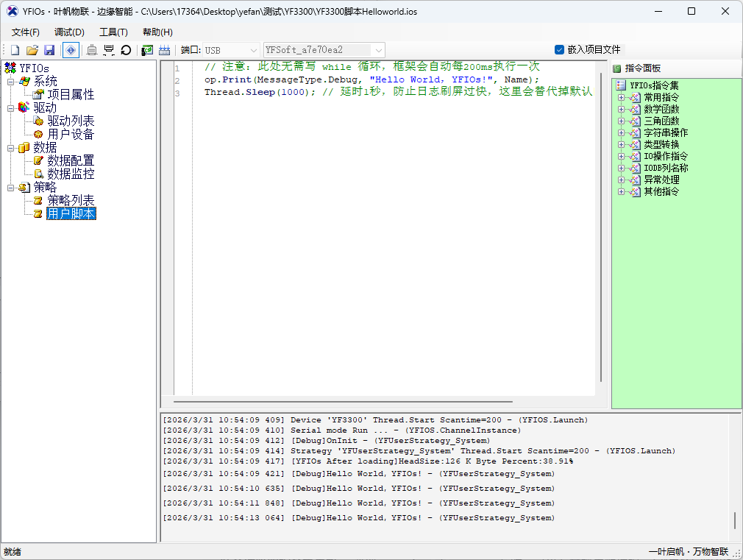Click the green C# script toolbar icon
743x560 pixels.
[147, 50]
